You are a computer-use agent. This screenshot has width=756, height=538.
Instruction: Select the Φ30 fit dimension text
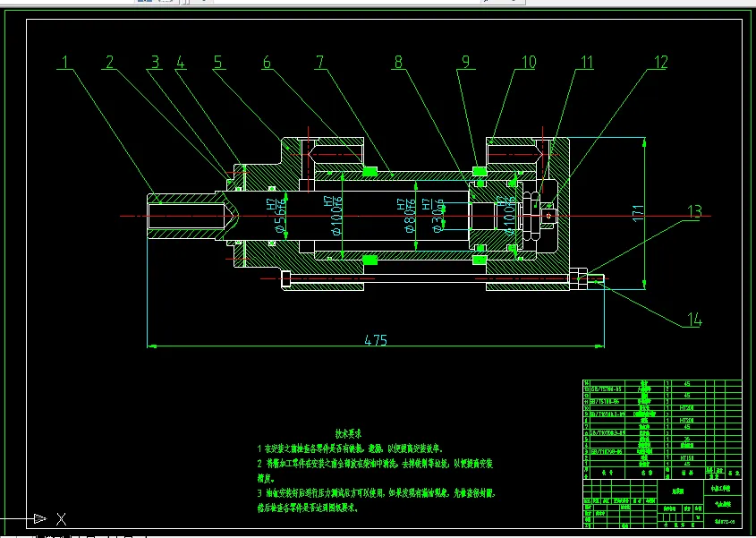[x=434, y=215]
